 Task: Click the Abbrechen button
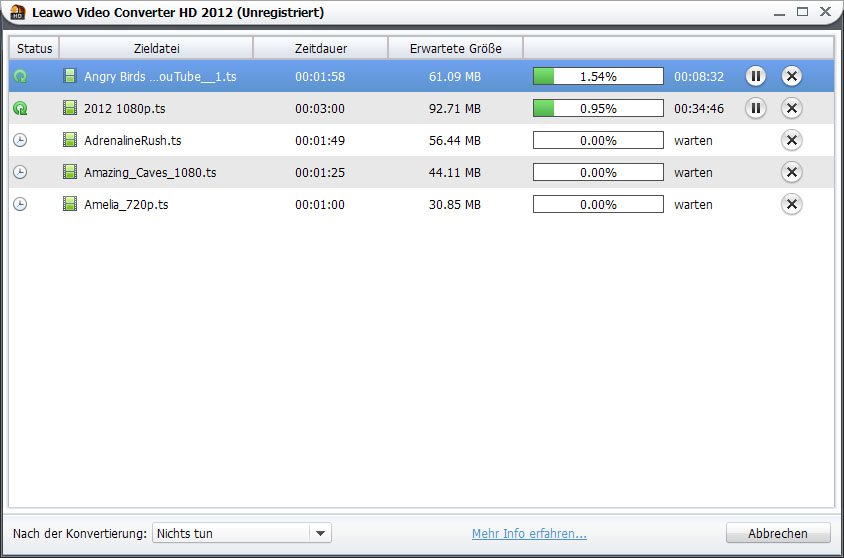(x=778, y=533)
